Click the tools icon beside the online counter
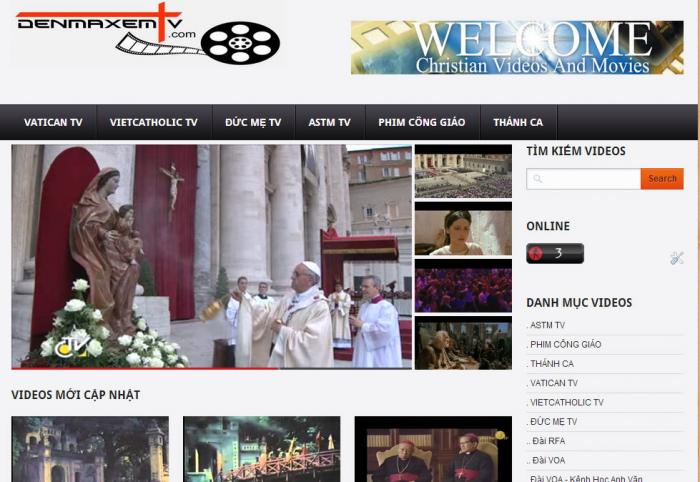This screenshot has height=482, width=700. click(x=677, y=258)
